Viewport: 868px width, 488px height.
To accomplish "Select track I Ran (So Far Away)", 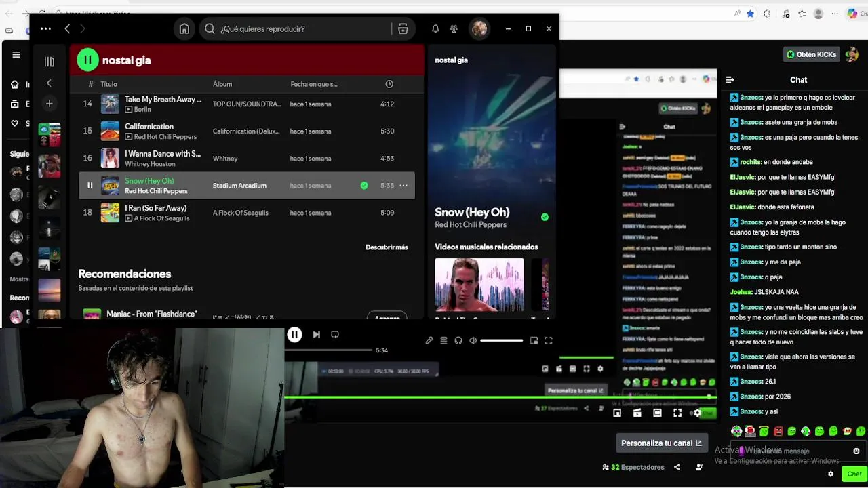I will click(x=155, y=207).
